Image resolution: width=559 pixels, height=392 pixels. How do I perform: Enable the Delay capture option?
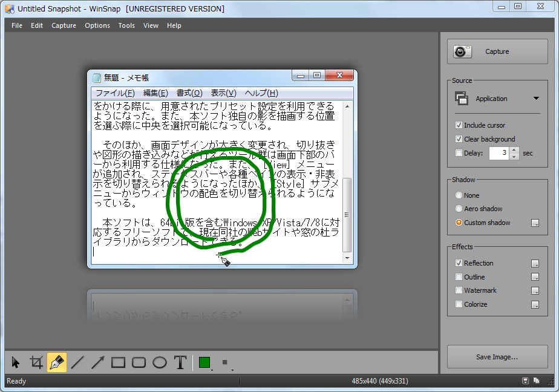(x=459, y=153)
